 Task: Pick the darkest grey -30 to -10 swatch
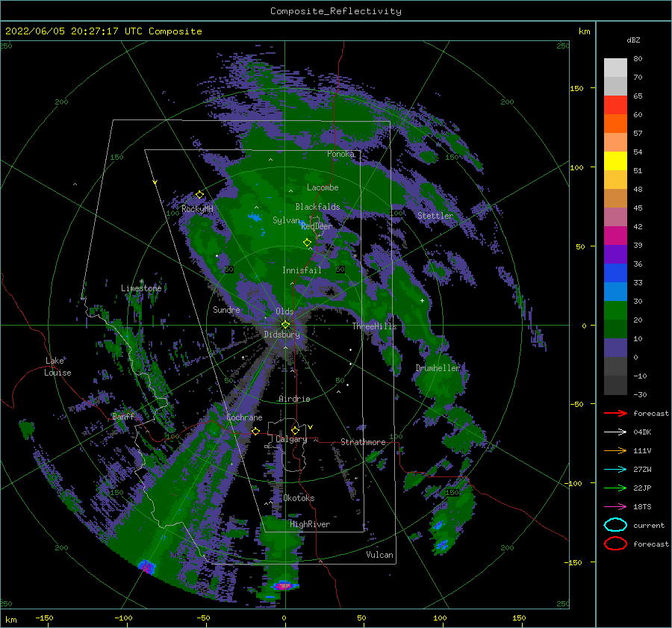click(x=615, y=385)
